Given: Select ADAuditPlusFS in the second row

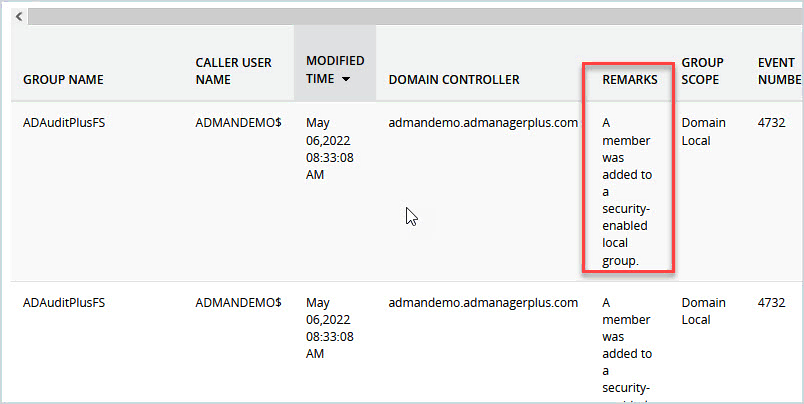Looking at the screenshot, I should tap(64, 302).
